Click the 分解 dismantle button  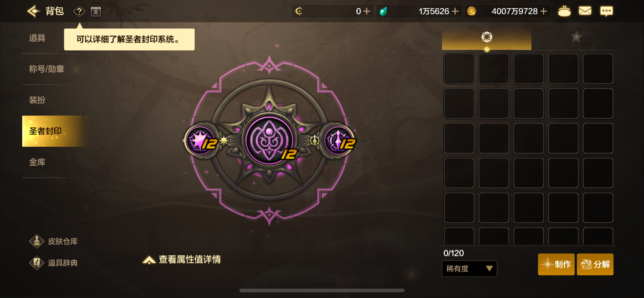pos(595,264)
